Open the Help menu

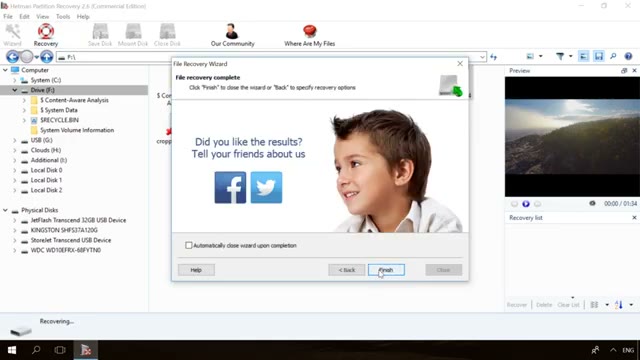tap(83, 17)
